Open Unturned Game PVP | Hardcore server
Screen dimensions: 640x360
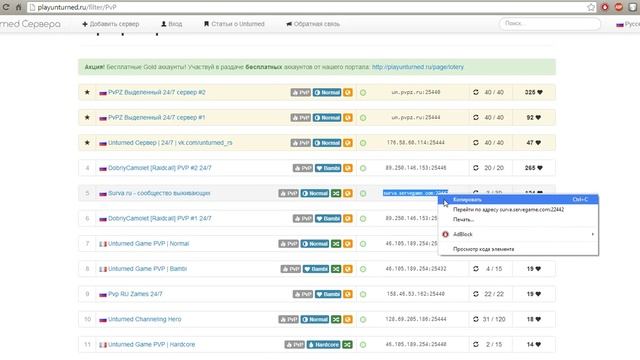click(x=151, y=344)
